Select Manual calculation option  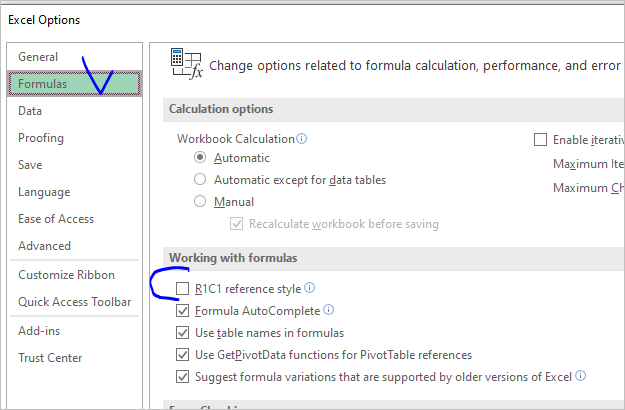pos(201,202)
